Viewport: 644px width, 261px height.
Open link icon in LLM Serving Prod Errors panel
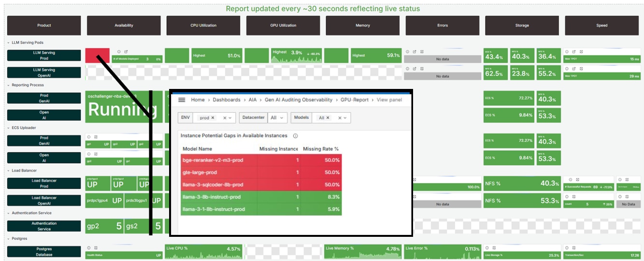[x=414, y=52]
